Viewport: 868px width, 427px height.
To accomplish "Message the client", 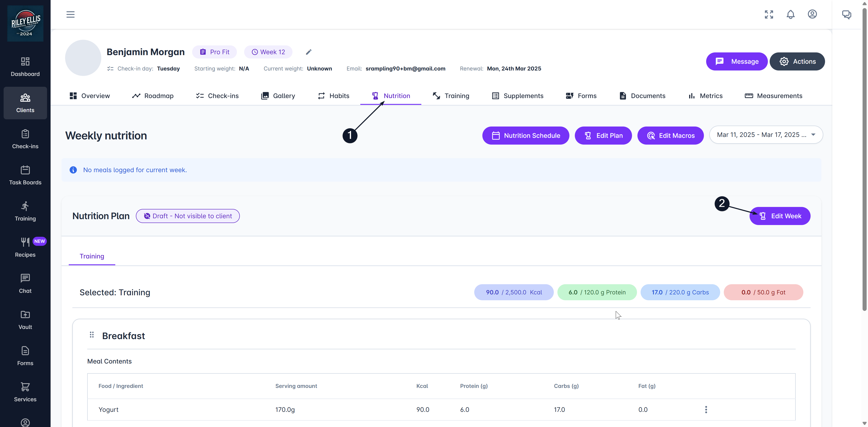I will [737, 61].
